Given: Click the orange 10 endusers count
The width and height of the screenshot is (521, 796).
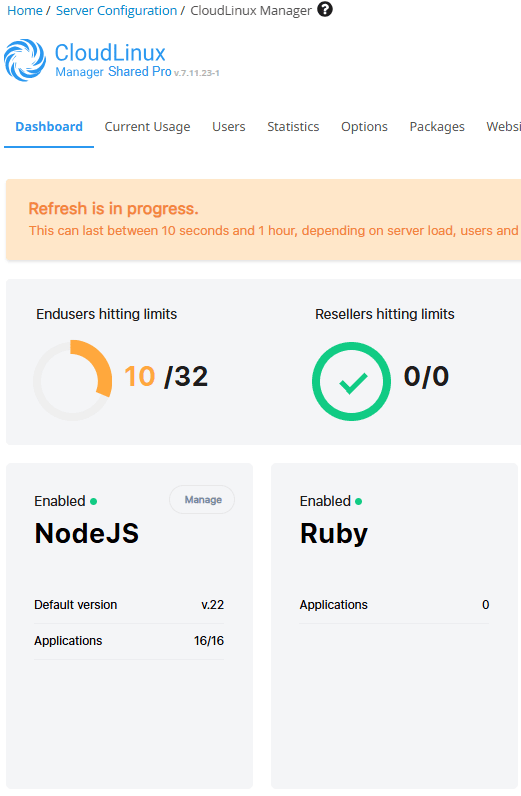Looking at the screenshot, I should [140, 377].
